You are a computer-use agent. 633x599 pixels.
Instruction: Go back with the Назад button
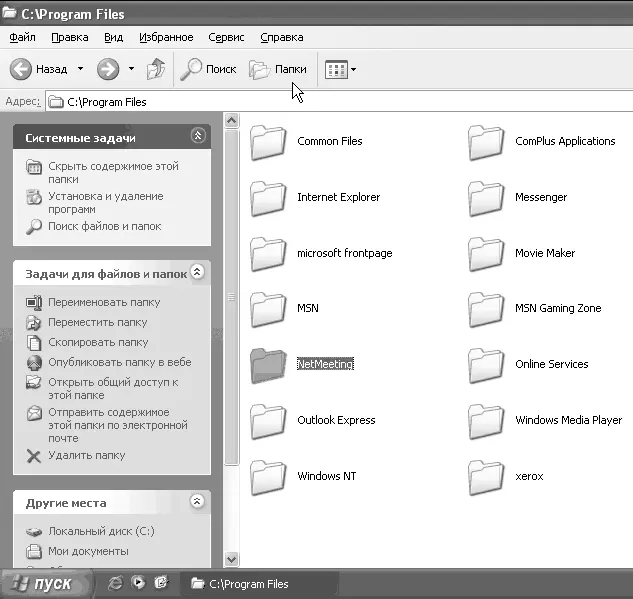coord(38,69)
